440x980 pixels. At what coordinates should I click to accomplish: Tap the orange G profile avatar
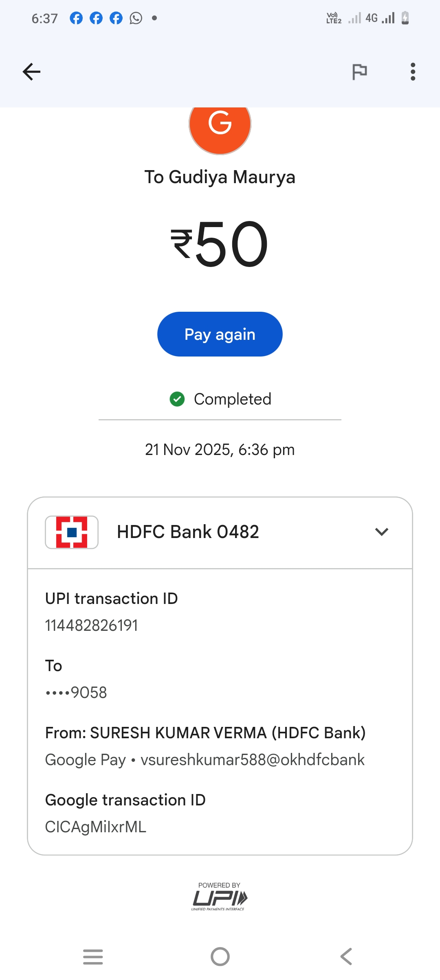tap(220, 125)
